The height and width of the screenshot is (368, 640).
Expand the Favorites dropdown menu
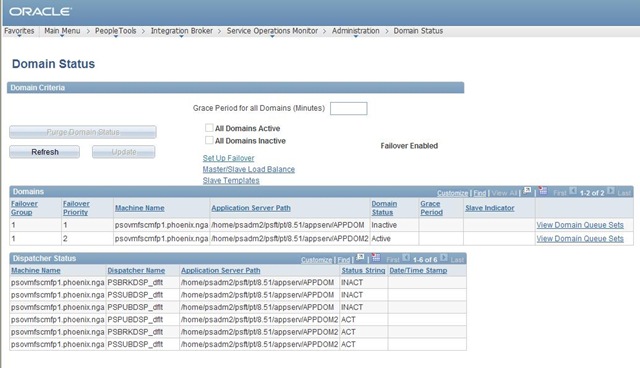[19, 31]
